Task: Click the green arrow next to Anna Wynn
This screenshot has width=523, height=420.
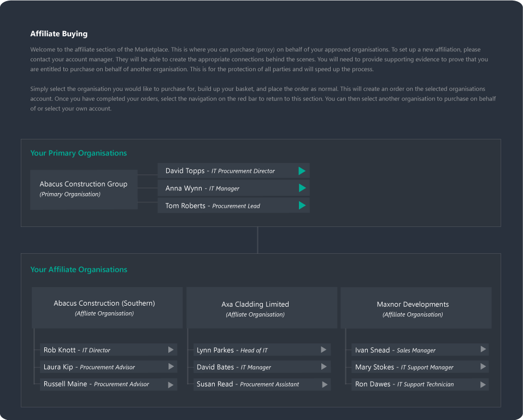Action: click(x=302, y=188)
